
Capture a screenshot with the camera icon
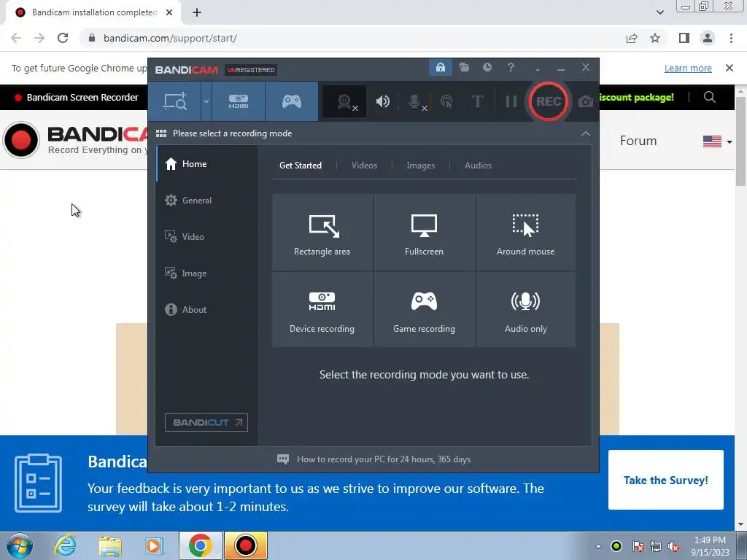pyautogui.click(x=586, y=101)
